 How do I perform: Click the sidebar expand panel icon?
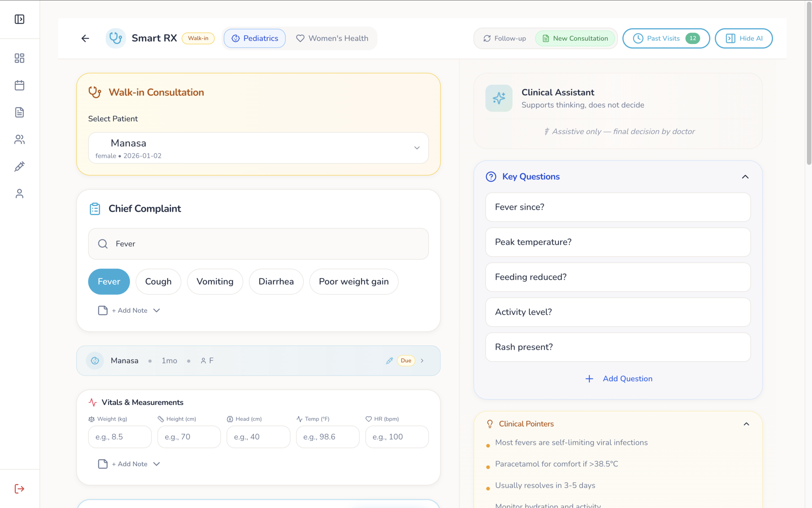pyautogui.click(x=19, y=19)
